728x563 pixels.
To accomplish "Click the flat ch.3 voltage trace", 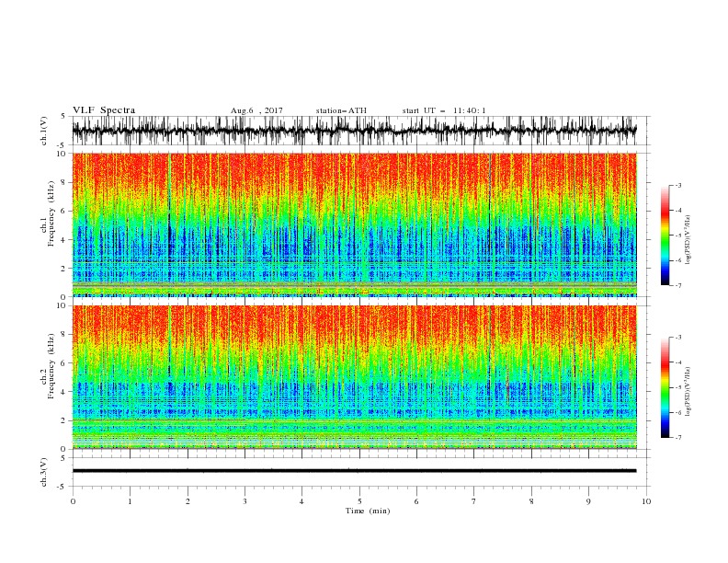I will pyautogui.click(x=355, y=471).
